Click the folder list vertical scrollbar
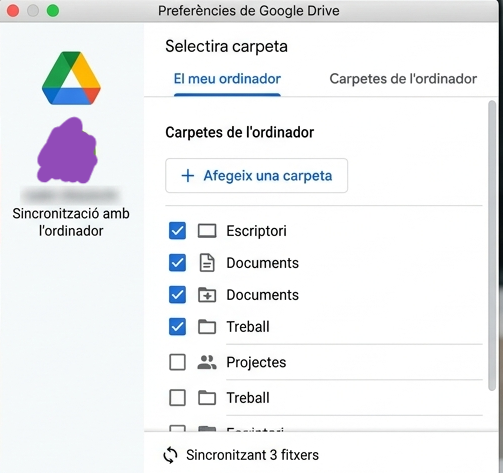The height and width of the screenshot is (473, 503). pos(492,245)
